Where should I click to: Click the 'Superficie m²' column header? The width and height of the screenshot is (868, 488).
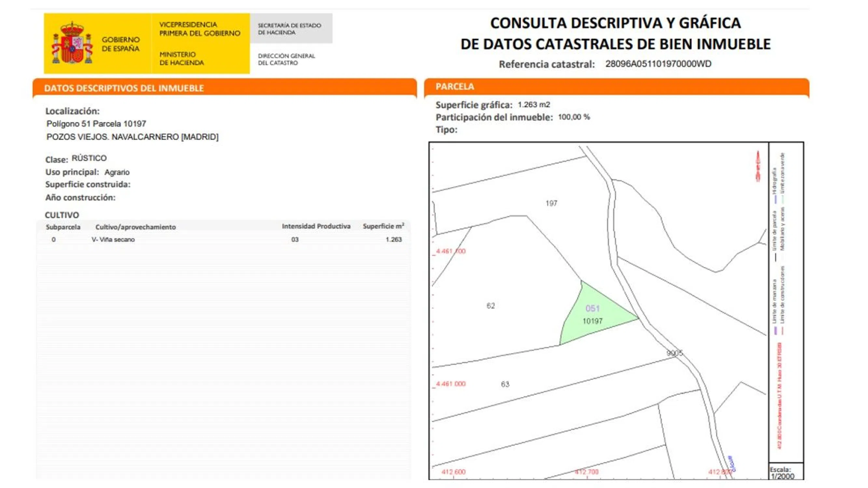(383, 226)
